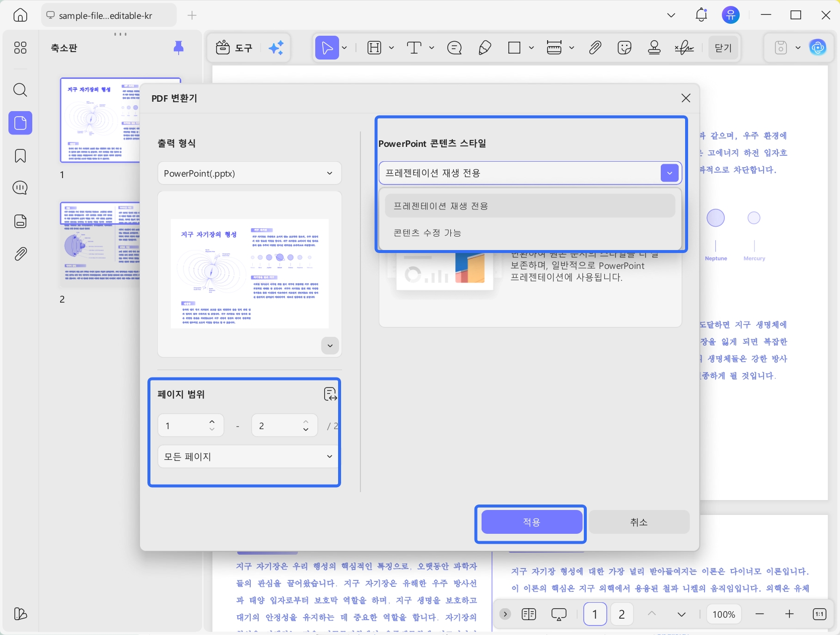This screenshot has height=635, width=840.
Task: Open the comments sidebar panel
Action: pos(20,188)
